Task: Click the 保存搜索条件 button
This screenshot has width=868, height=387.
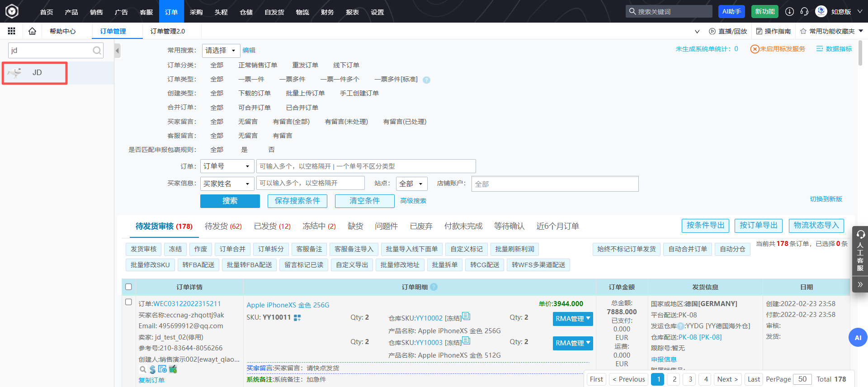Action: 297,201
